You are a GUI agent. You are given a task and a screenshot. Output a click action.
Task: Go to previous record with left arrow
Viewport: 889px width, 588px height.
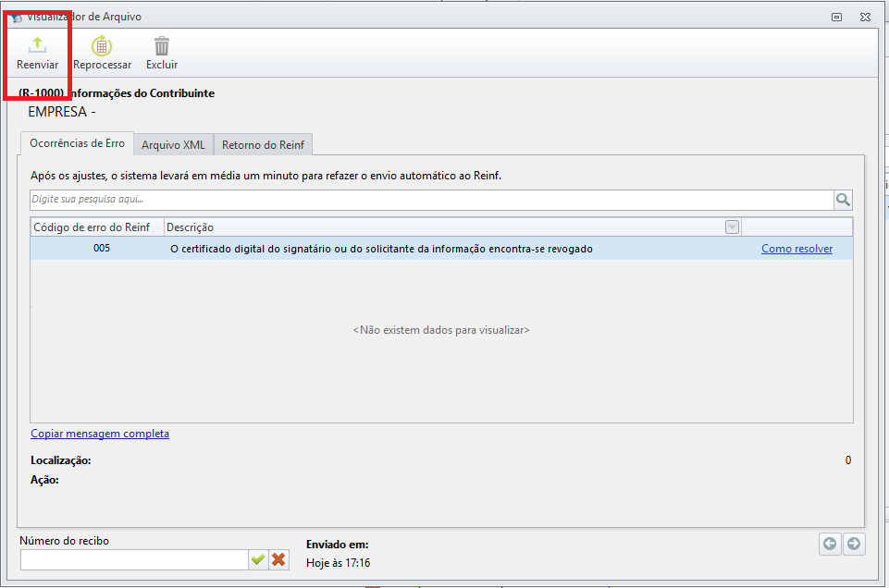click(830, 544)
